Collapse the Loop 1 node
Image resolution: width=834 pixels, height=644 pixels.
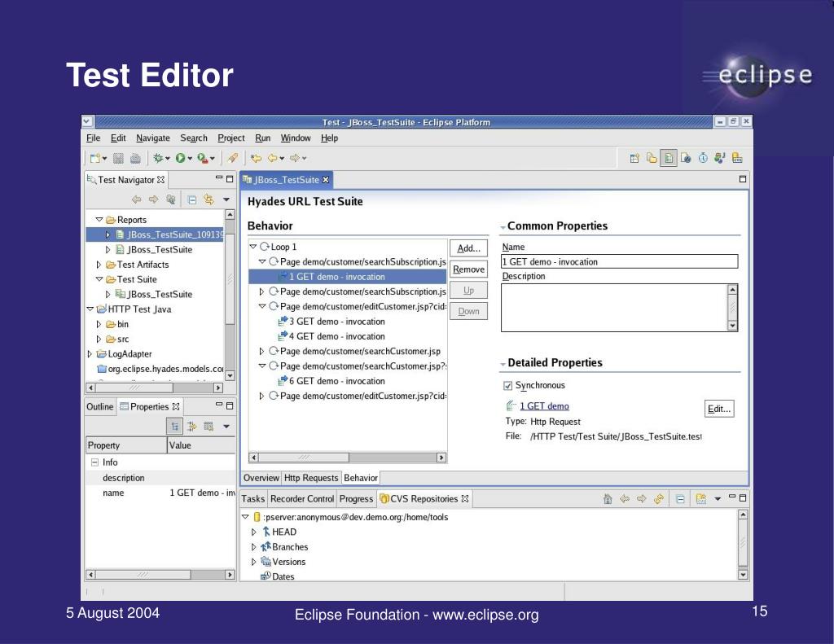[254, 247]
